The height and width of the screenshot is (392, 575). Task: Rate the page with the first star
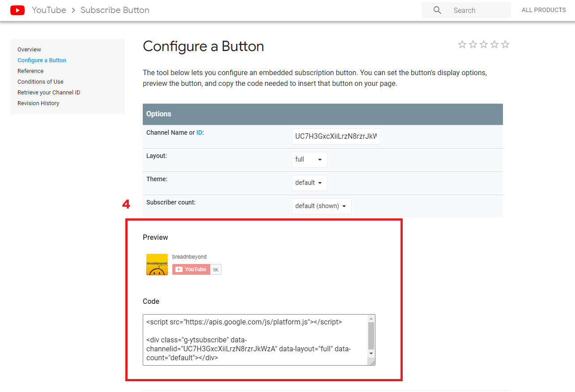462,44
